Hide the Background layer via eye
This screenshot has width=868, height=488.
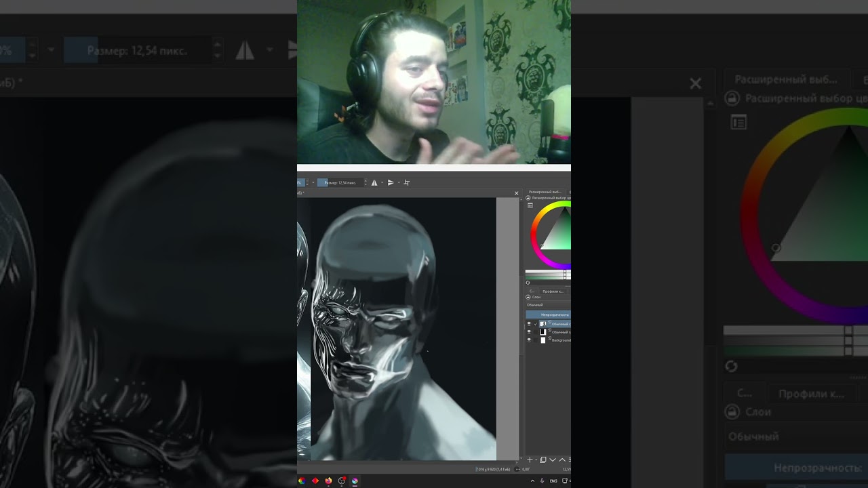point(529,340)
